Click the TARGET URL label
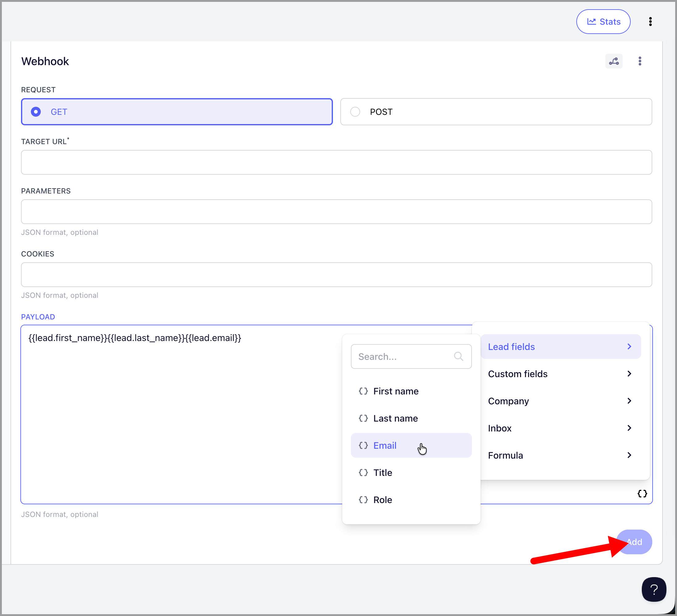677x616 pixels. click(x=45, y=141)
